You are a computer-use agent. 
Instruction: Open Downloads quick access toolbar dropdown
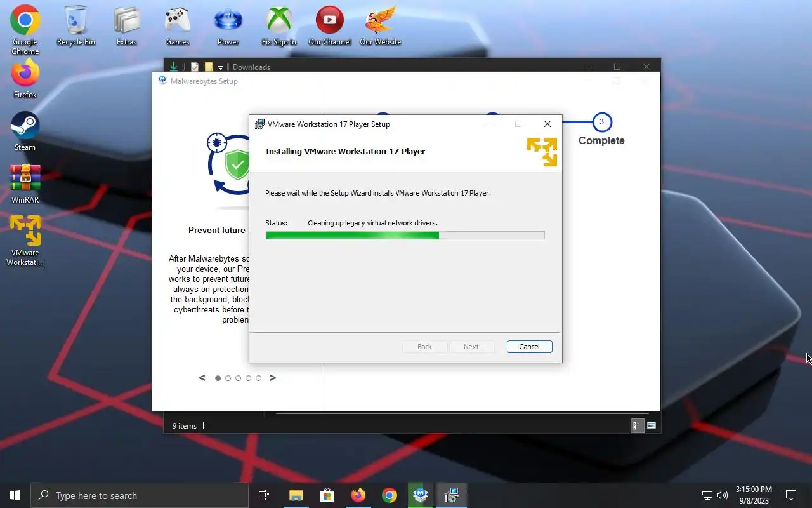pyautogui.click(x=221, y=67)
